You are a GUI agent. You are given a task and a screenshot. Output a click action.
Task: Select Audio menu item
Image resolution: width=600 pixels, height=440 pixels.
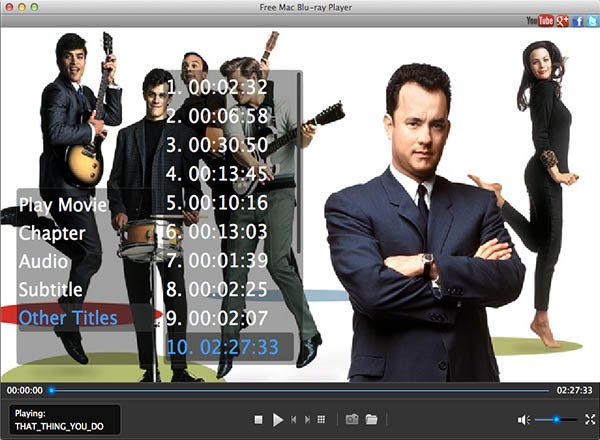(x=43, y=261)
